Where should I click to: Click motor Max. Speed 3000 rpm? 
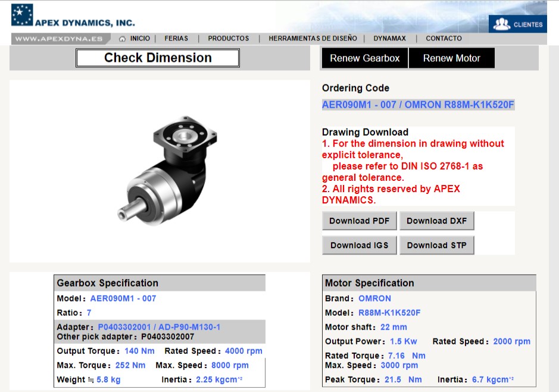(399, 365)
